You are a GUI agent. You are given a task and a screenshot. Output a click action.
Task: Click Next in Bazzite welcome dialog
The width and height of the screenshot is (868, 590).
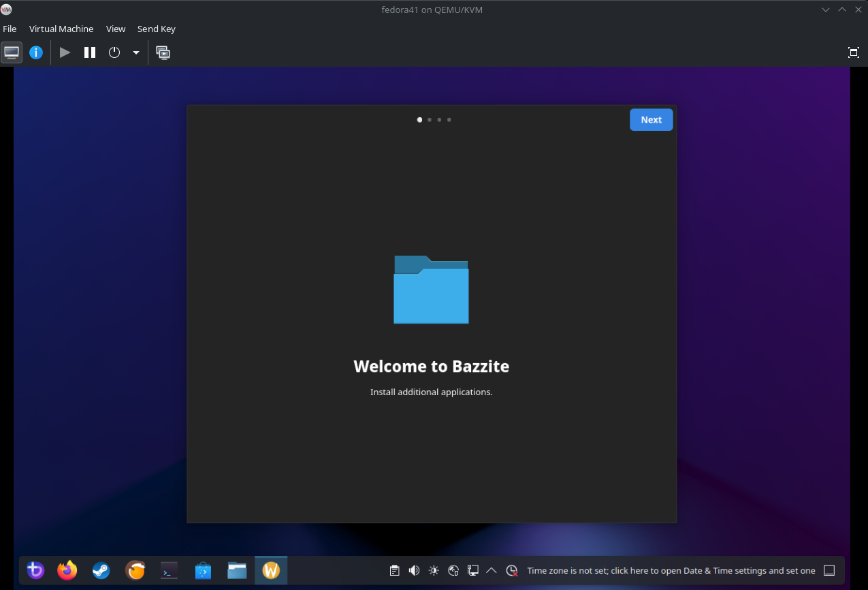651,120
